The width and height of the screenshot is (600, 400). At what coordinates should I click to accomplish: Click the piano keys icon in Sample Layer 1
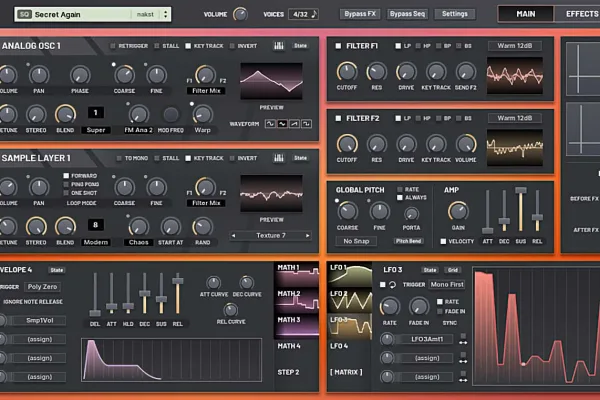(x=279, y=158)
